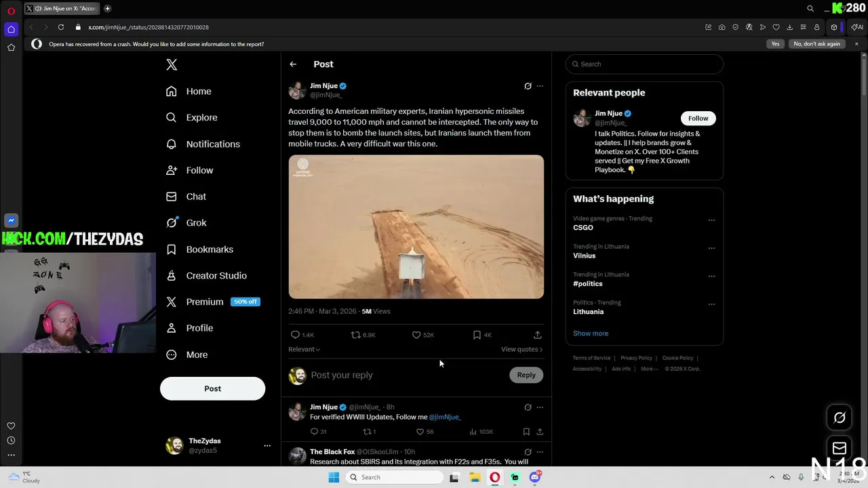This screenshot has width=868, height=488.
Task: Click the Windows taskbar Search box
Action: (395, 477)
